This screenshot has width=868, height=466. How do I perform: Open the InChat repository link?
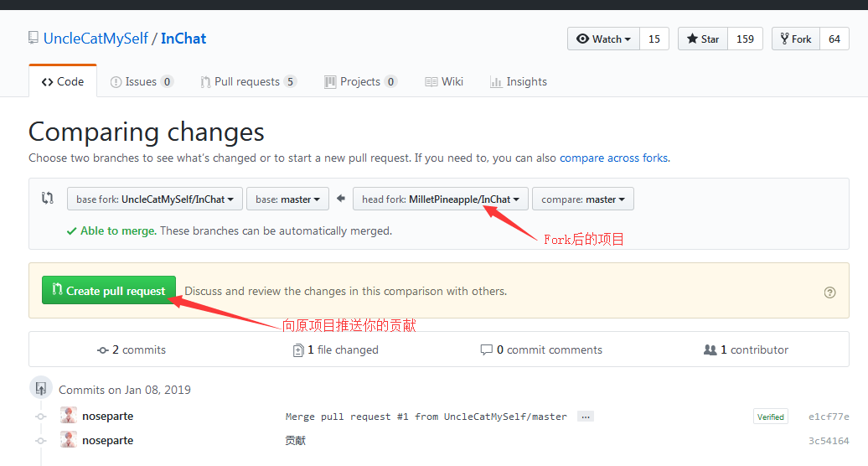pyautogui.click(x=183, y=39)
